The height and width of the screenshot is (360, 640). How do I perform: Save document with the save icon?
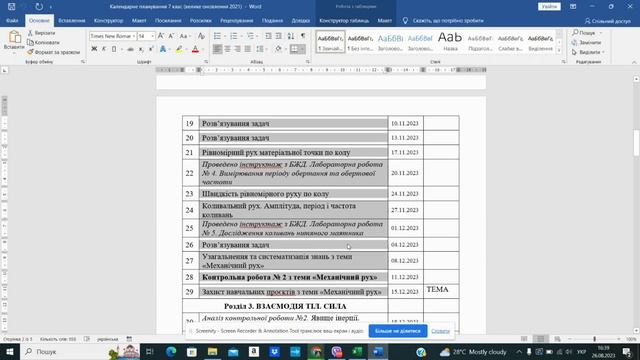[x=11, y=7]
